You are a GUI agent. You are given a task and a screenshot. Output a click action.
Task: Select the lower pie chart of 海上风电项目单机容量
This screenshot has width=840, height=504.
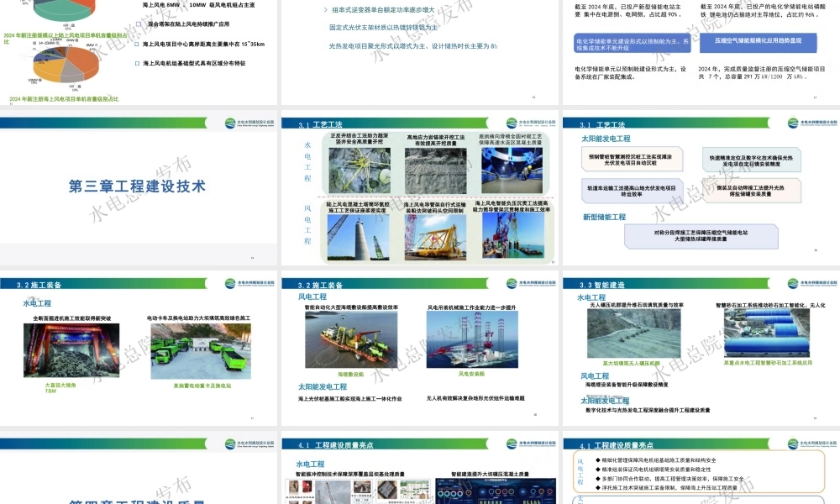click(66, 65)
